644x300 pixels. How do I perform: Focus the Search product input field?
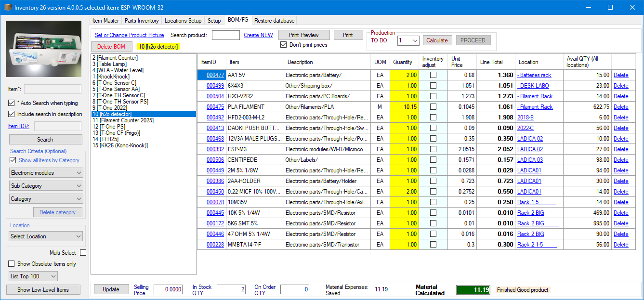tap(226, 35)
